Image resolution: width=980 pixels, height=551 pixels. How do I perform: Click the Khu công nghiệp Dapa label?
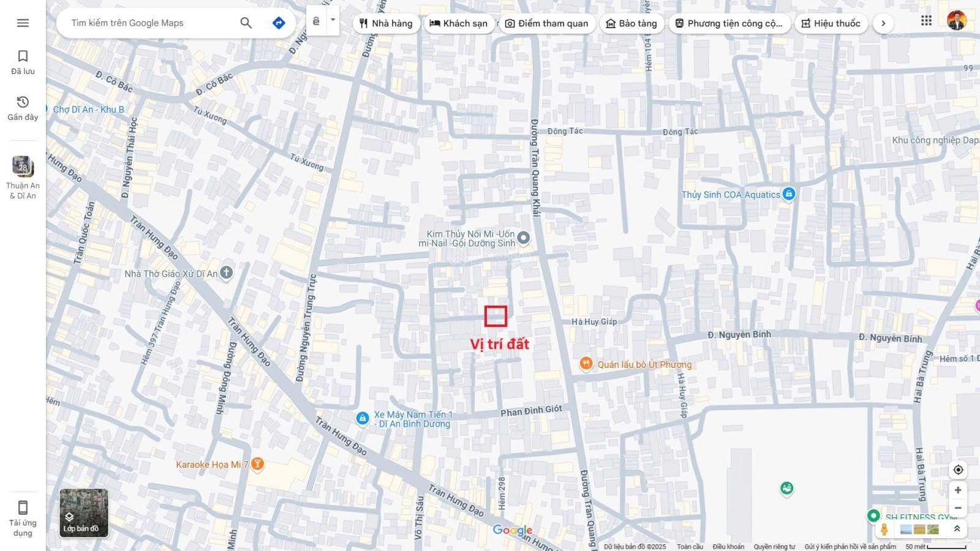coord(935,140)
